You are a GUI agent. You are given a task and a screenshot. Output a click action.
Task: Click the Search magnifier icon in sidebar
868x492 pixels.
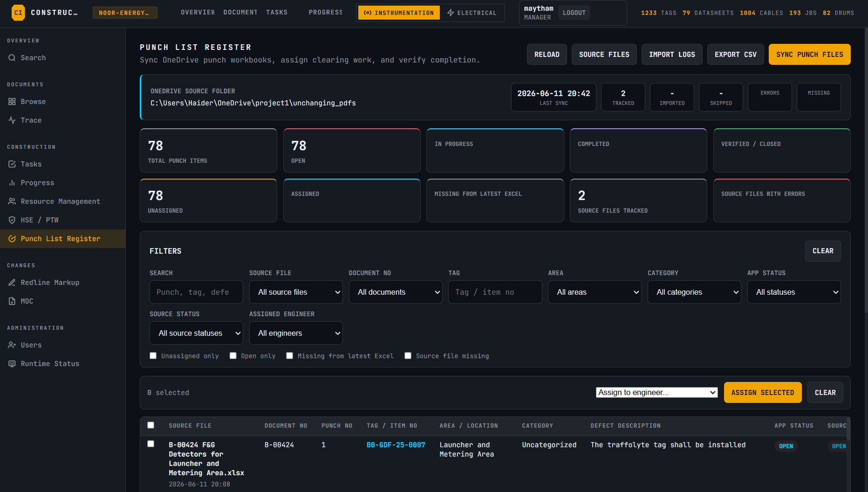[12, 58]
